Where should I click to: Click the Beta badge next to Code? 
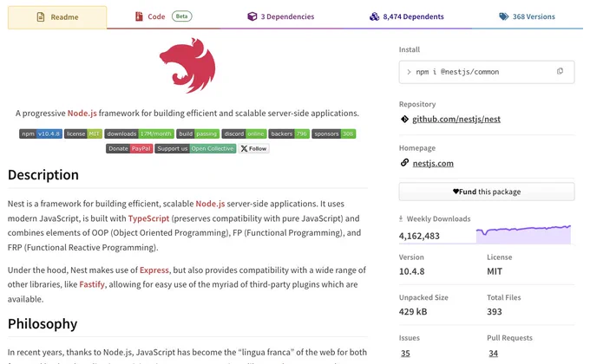(x=181, y=16)
